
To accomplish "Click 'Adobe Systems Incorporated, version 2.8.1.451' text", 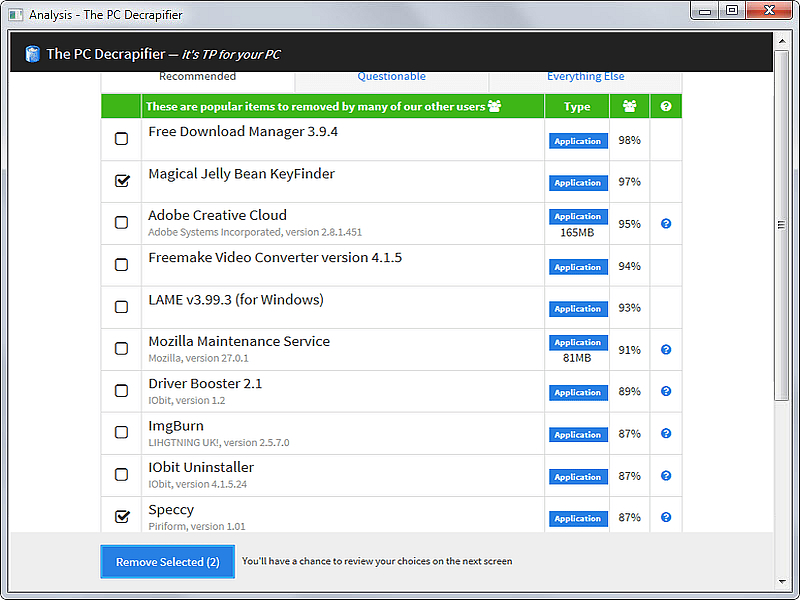I will (255, 232).
